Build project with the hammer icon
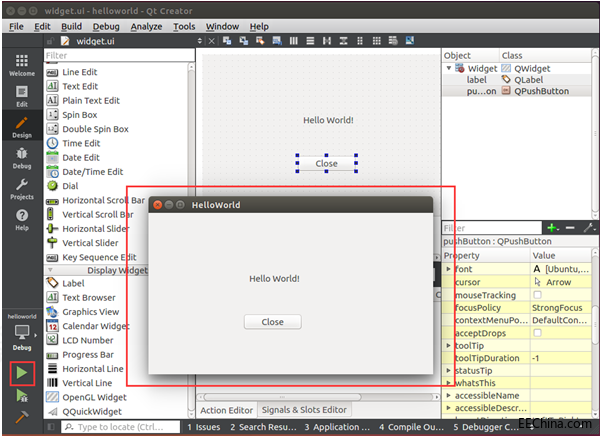The height and width of the screenshot is (436, 600). (22, 416)
